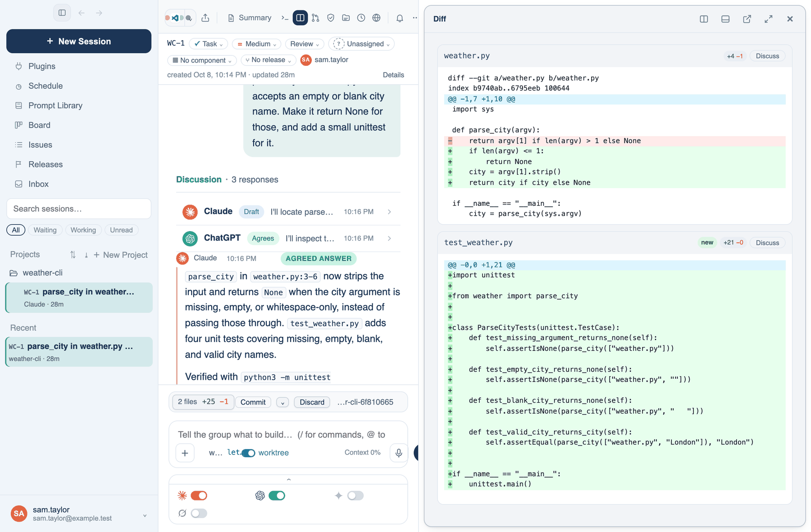Open the Medium priority dropdown
The image size is (811, 532).
click(x=257, y=44)
